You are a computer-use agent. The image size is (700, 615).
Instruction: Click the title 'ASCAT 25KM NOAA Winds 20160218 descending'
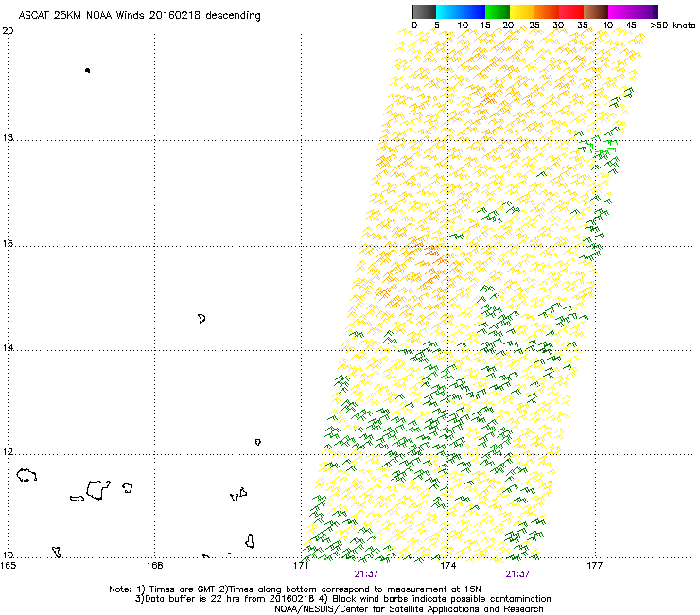click(x=139, y=16)
